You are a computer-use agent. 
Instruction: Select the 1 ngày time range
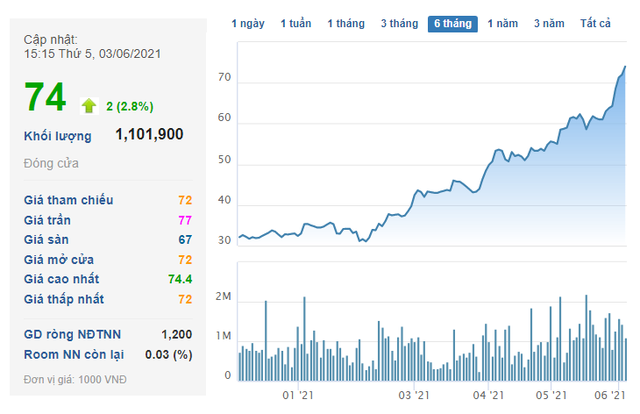click(x=247, y=23)
